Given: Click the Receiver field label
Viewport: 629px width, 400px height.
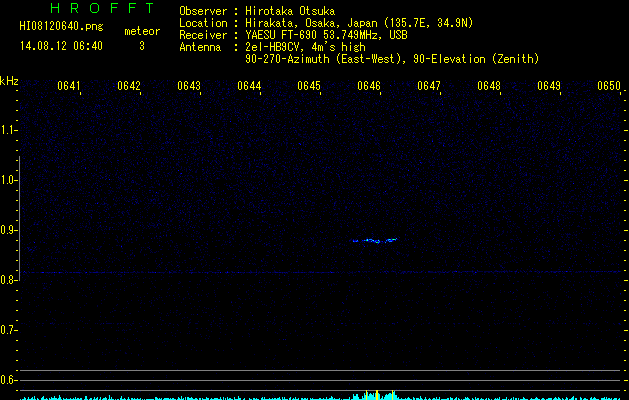Looking at the screenshot, I should pyautogui.click(x=203, y=35).
